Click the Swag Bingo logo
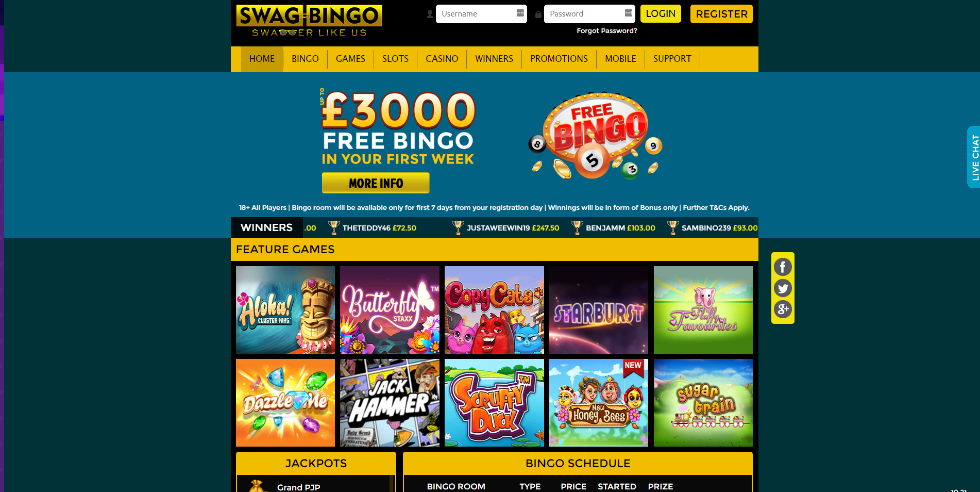The width and height of the screenshot is (980, 492). (309, 21)
